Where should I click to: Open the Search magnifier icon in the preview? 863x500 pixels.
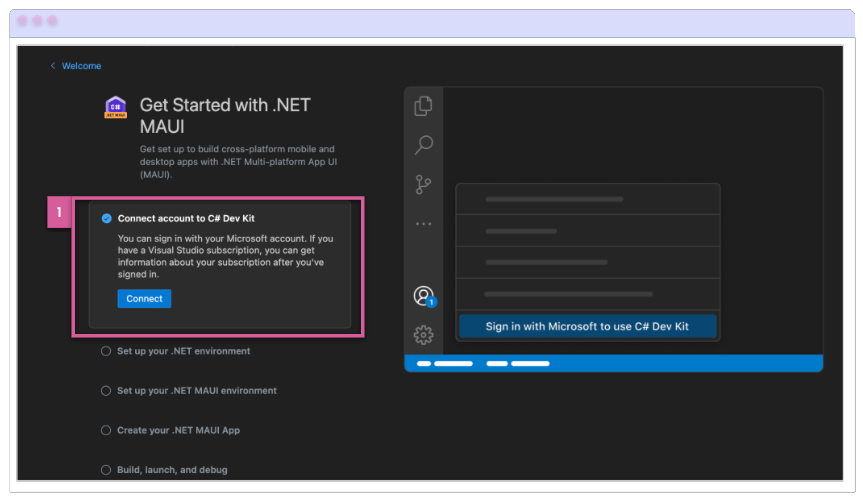(423, 145)
